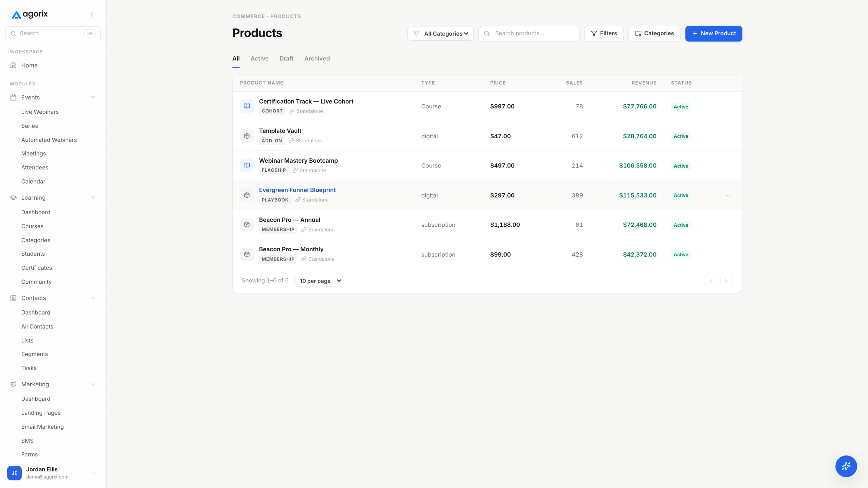This screenshot has height=488, width=868.
Task: Switch to the Draft tab
Action: [286, 59]
